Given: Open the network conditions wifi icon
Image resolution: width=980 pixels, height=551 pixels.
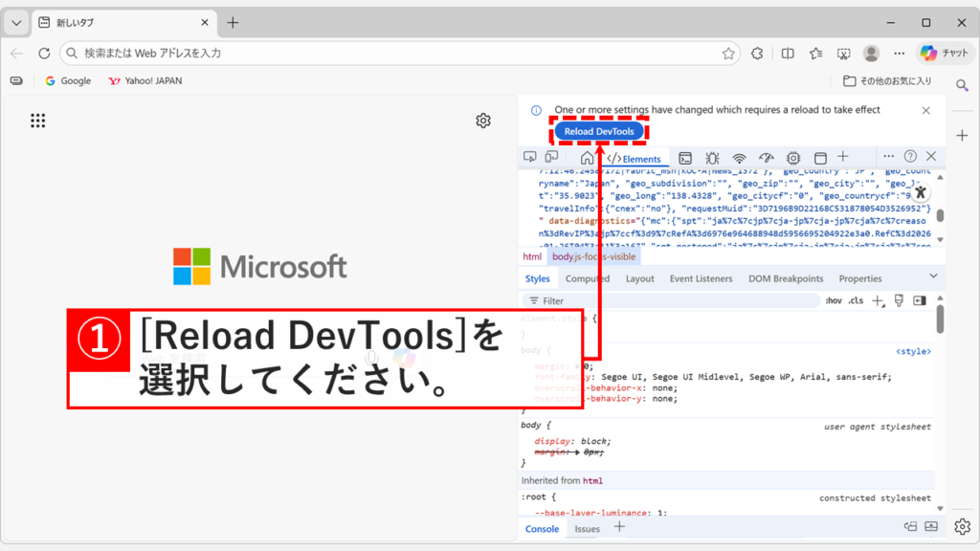Looking at the screenshot, I should (739, 156).
